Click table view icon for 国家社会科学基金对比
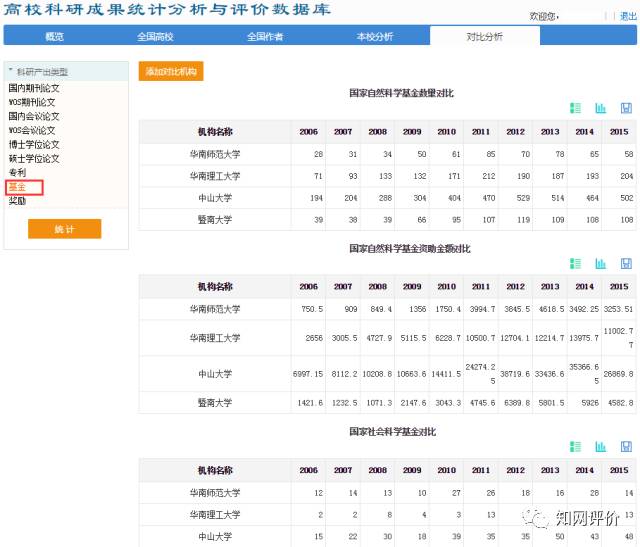640x547 pixels. point(575,446)
